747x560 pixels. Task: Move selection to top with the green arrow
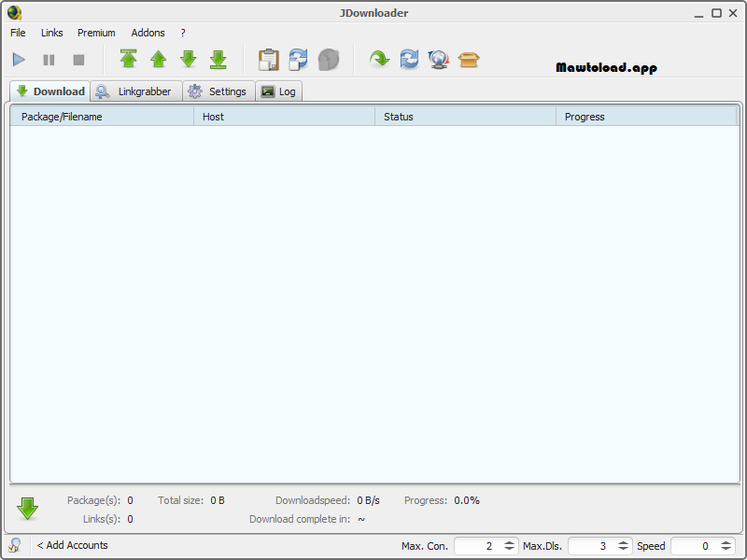pos(129,59)
